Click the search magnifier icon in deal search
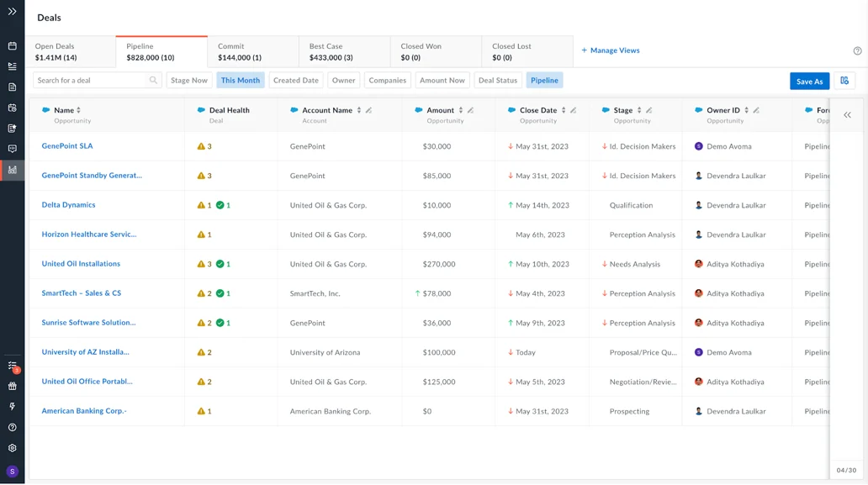Image resolution: width=868 pixels, height=485 pixels. pos(153,80)
